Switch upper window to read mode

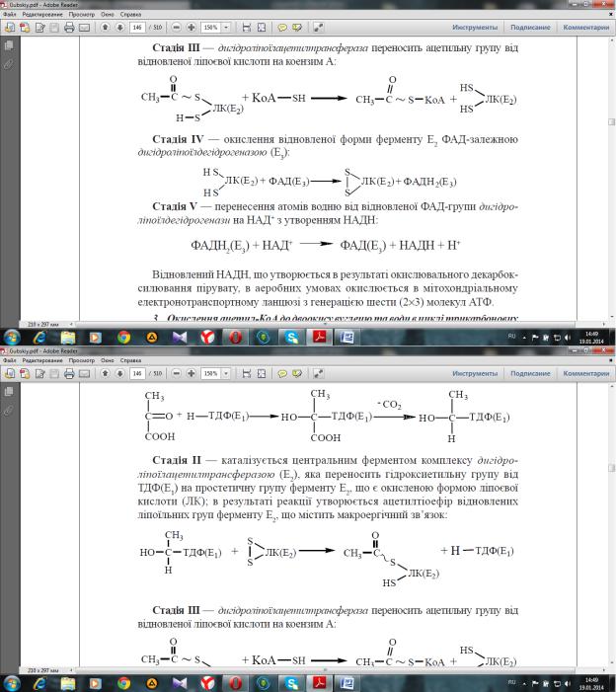tap(318, 28)
